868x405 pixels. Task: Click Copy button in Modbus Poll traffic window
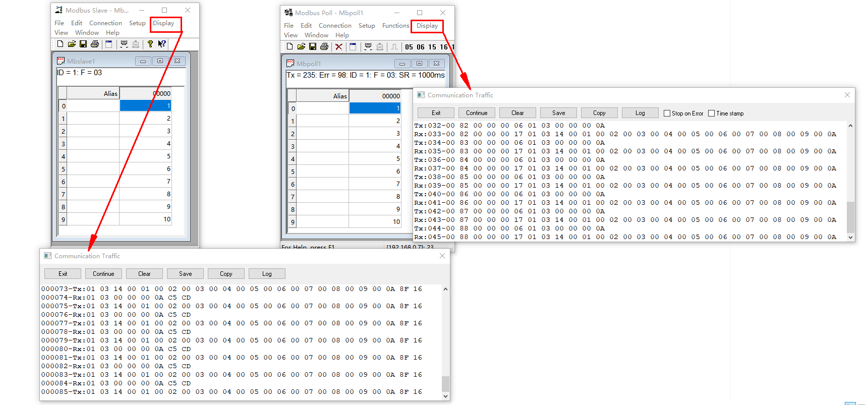(599, 113)
